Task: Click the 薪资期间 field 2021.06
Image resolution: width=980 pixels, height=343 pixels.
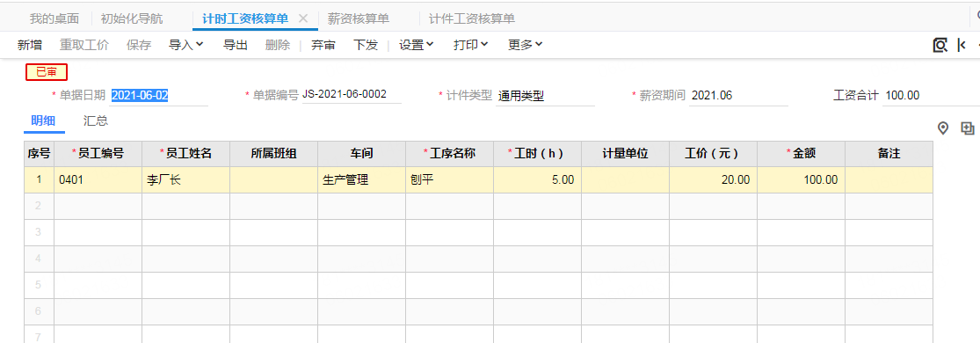Action: [738, 96]
